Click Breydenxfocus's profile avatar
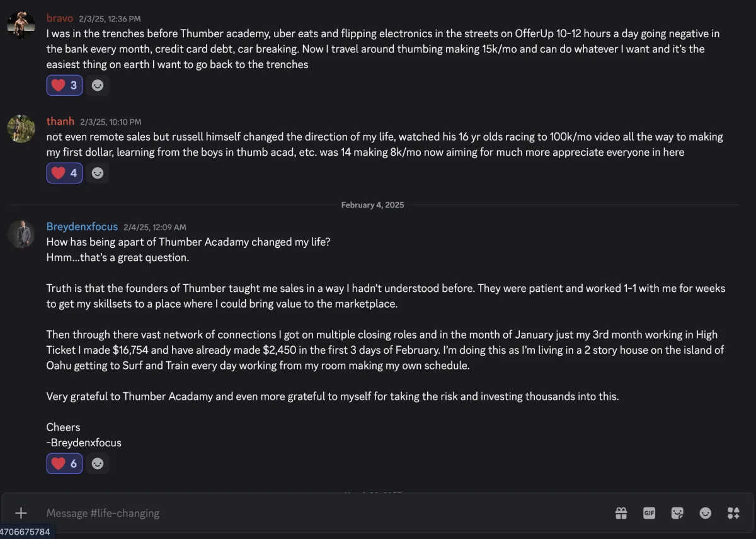This screenshot has width=756, height=539. pos(21,234)
